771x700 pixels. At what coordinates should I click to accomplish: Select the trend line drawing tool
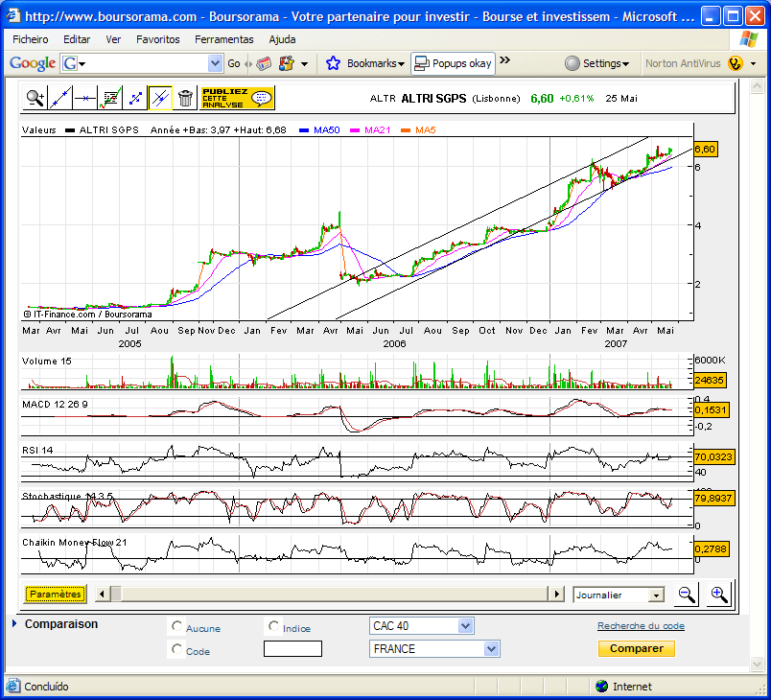[60, 98]
